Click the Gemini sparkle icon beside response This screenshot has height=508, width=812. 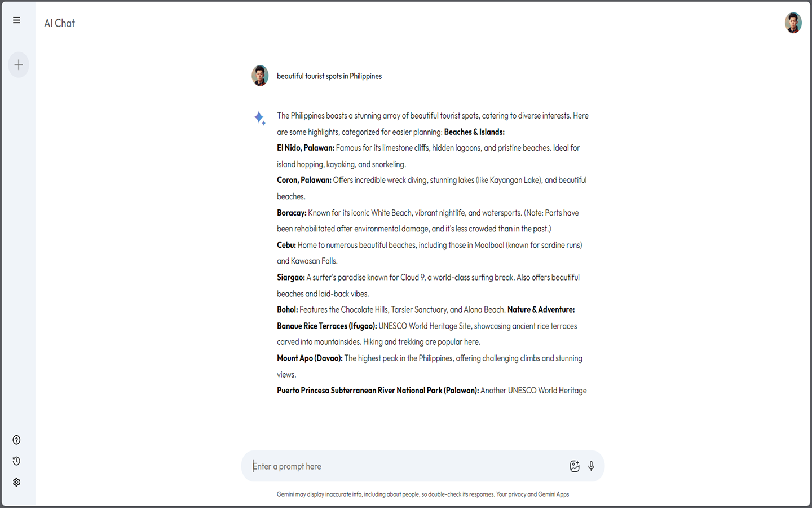coord(259,117)
